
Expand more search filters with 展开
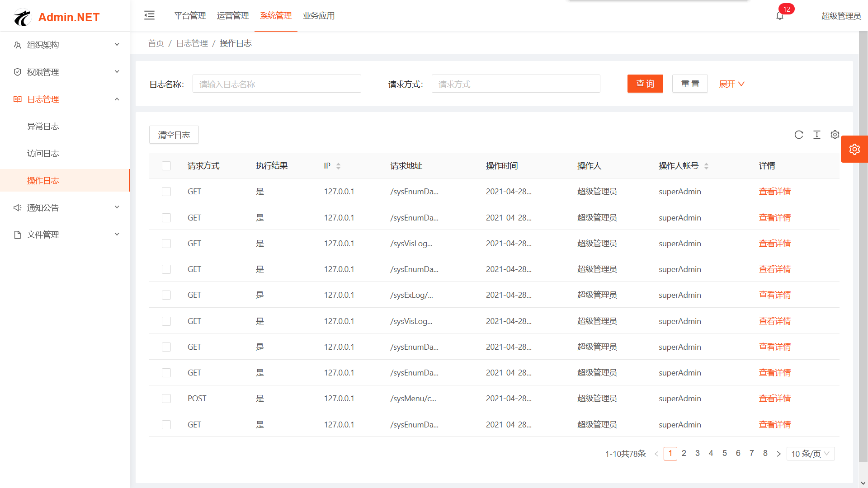[x=731, y=84]
